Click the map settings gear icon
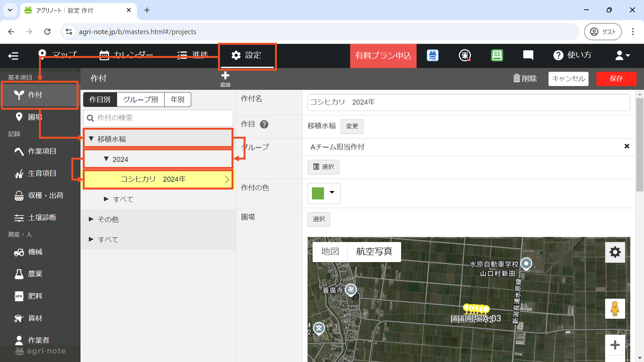 coord(615,252)
